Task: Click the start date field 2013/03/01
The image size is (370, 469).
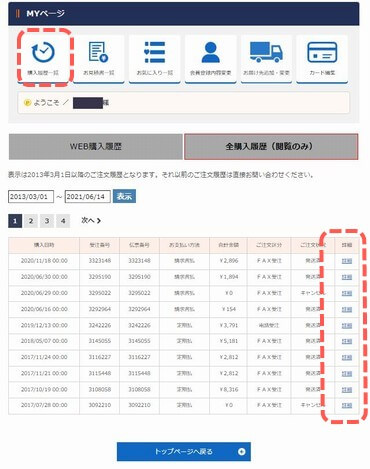Action: coord(31,196)
